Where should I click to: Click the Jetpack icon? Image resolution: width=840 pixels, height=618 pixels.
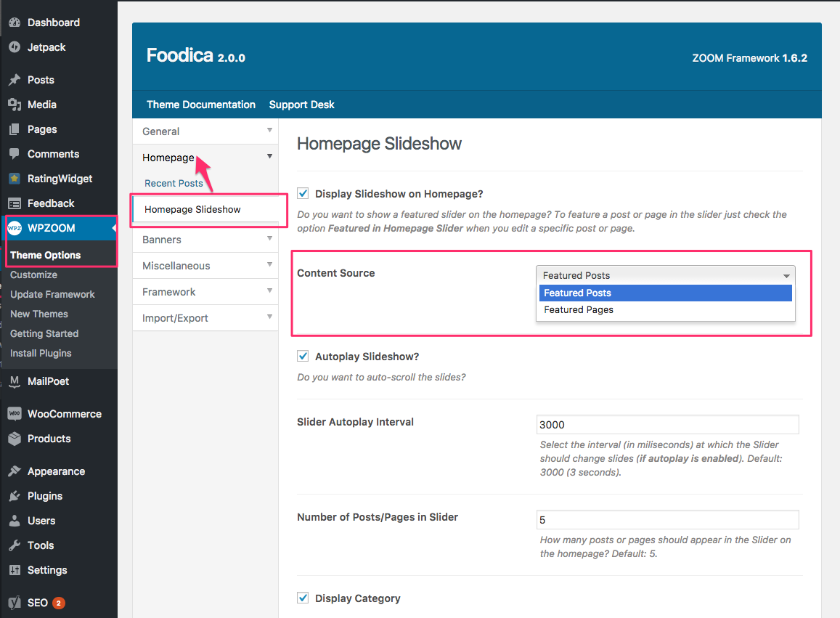tap(15, 47)
